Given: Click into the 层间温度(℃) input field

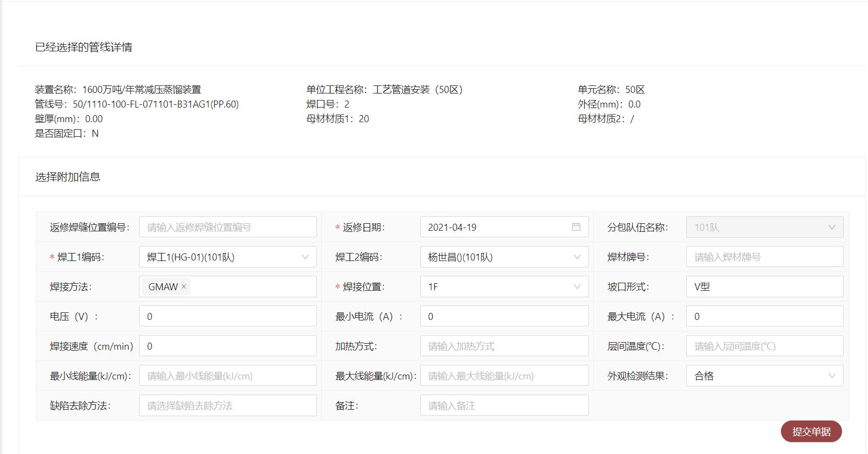Looking at the screenshot, I should click(765, 346).
